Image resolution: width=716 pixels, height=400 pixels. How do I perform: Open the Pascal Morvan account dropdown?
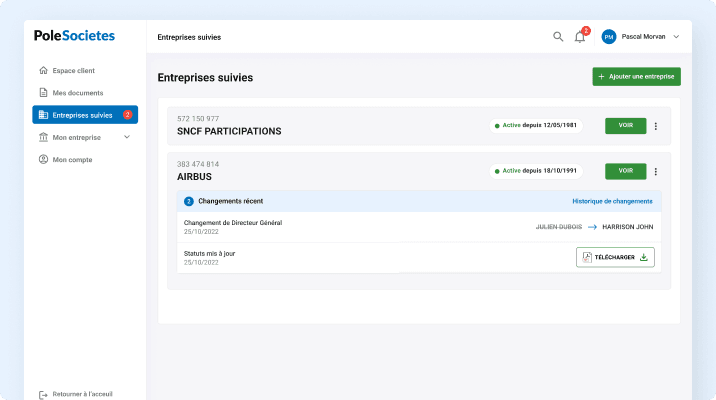tap(676, 37)
